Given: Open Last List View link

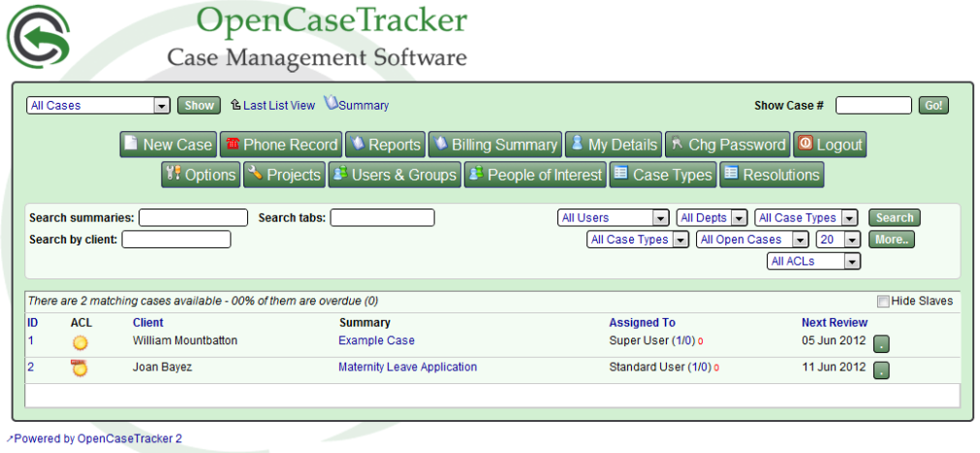Looking at the screenshot, I should tap(279, 106).
